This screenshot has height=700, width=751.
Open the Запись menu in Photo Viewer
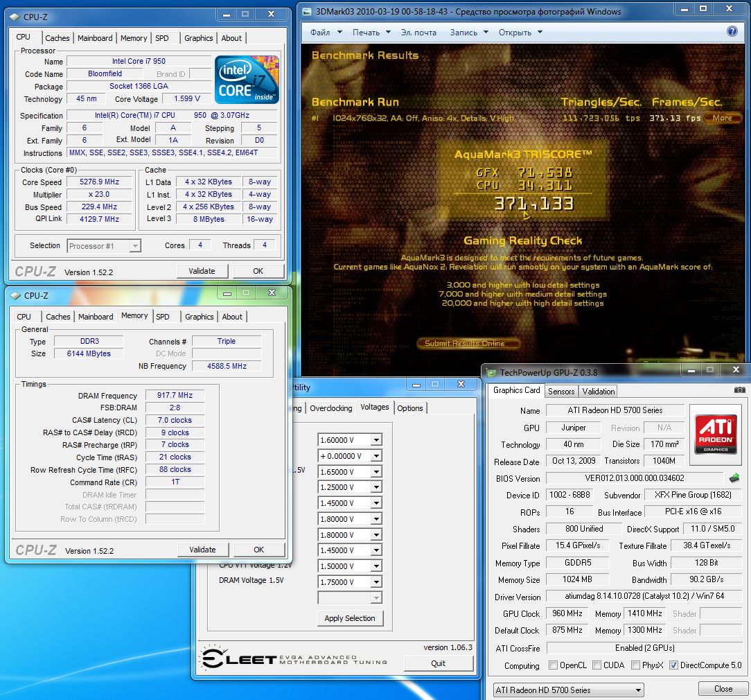click(x=469, y=32)
